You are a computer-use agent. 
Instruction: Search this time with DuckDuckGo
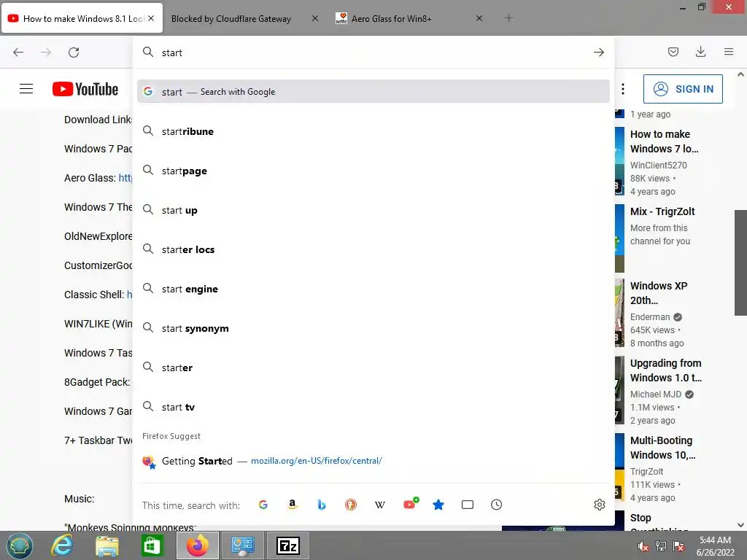(351, 505)
